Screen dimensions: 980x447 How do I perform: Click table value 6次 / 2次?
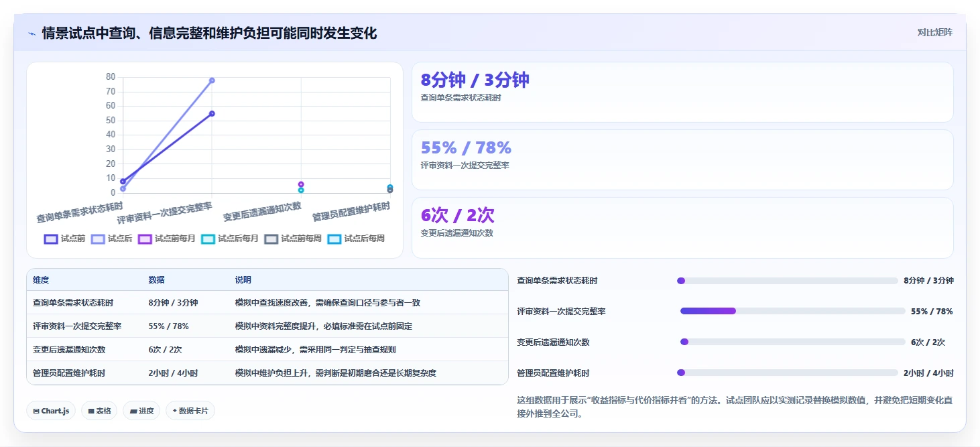(165, 350)
